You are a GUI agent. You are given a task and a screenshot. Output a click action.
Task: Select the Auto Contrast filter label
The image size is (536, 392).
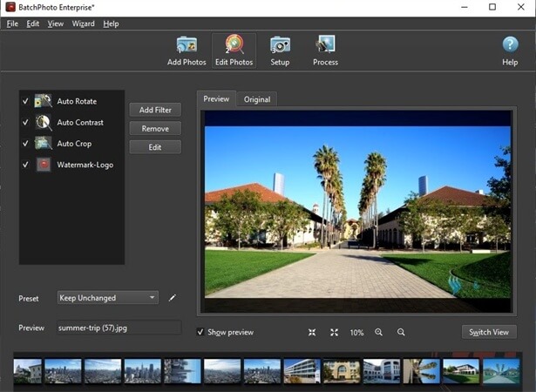(80, 122)
